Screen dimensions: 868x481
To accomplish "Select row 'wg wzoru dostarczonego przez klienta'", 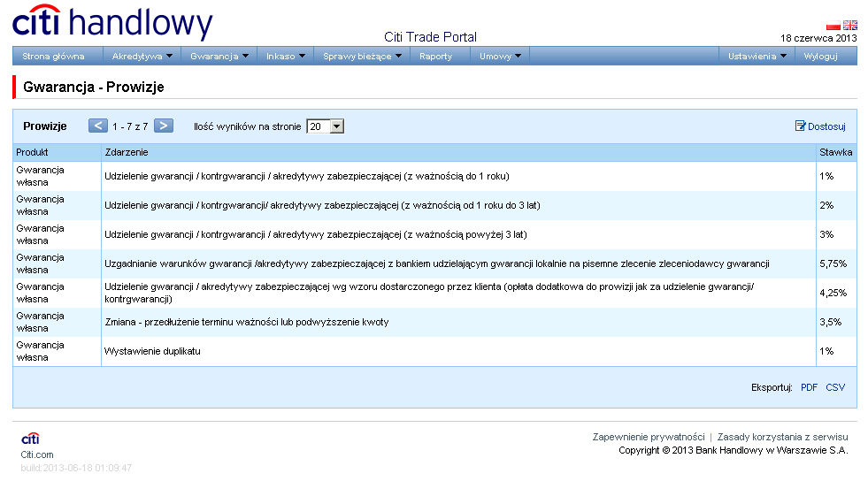I will 434,293.
